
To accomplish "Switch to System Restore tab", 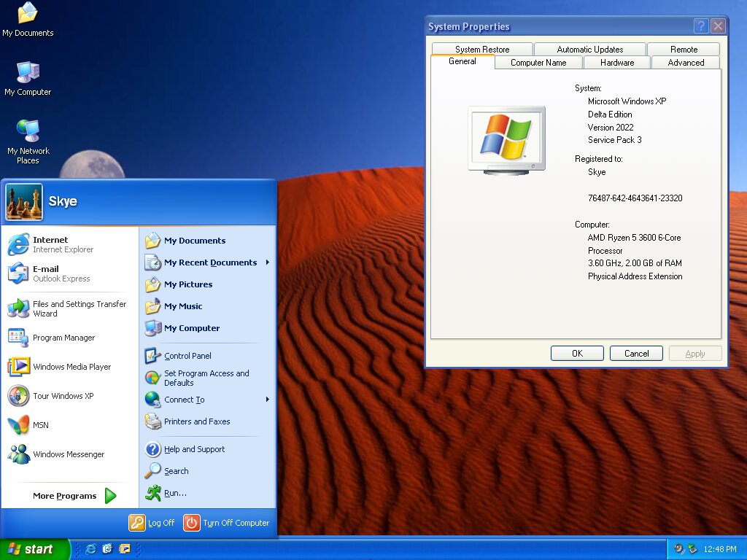I will [482, 49].
